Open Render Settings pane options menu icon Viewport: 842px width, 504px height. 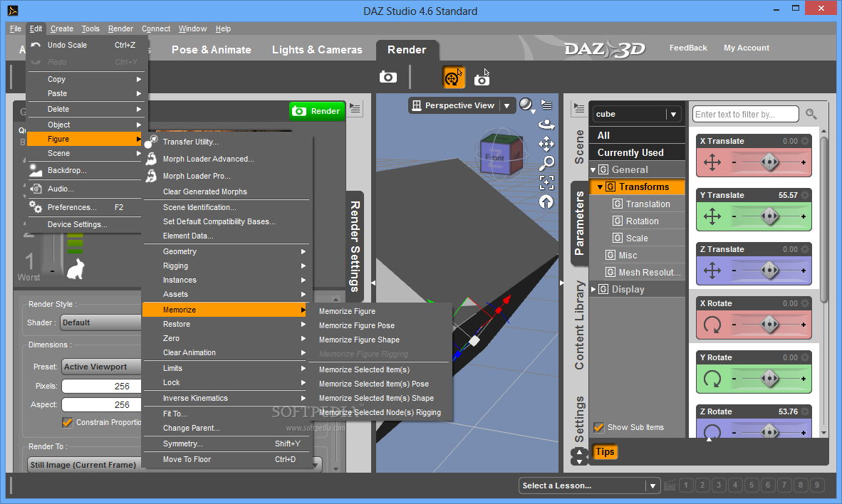pos(355,108)
